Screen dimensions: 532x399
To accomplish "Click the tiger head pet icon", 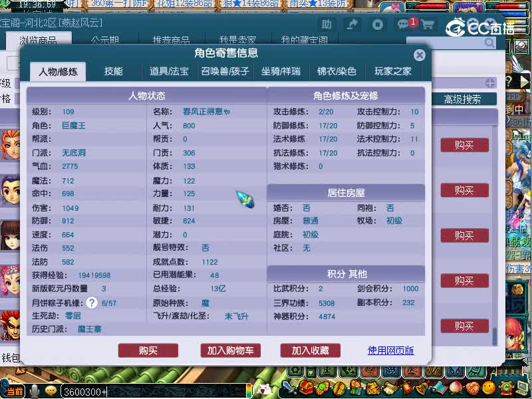I will [x=373, y=388].
